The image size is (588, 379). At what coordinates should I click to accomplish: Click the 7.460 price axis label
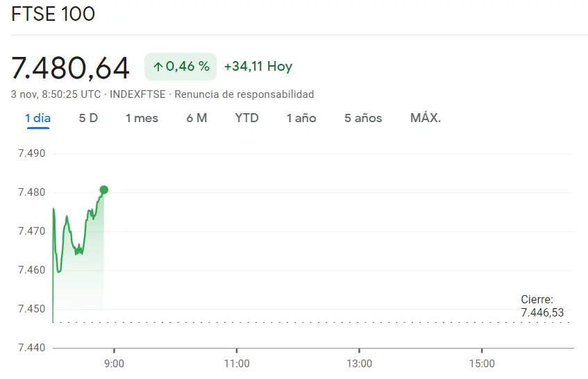(x=31, y=270)
